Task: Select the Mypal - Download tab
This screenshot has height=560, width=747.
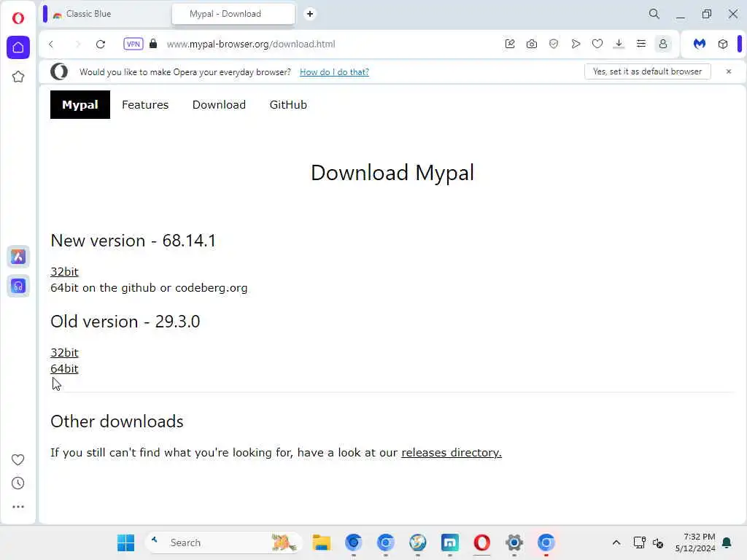Action: 233,14
